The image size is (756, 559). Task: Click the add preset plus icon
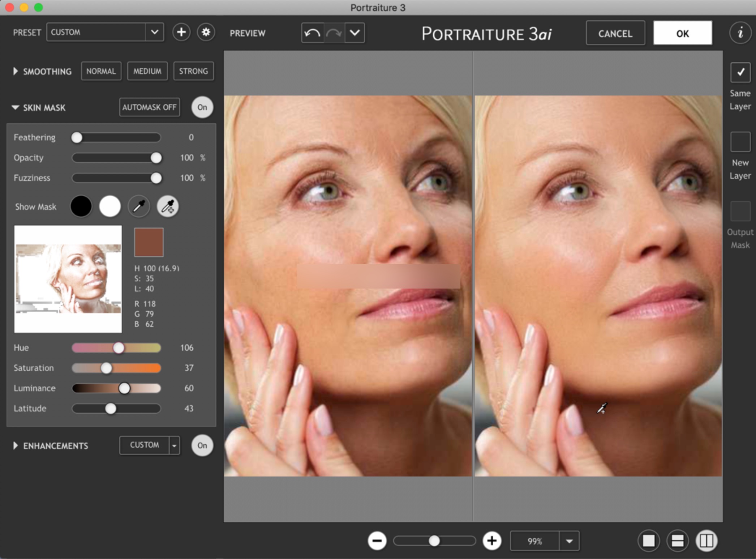[x=181, y=33]
